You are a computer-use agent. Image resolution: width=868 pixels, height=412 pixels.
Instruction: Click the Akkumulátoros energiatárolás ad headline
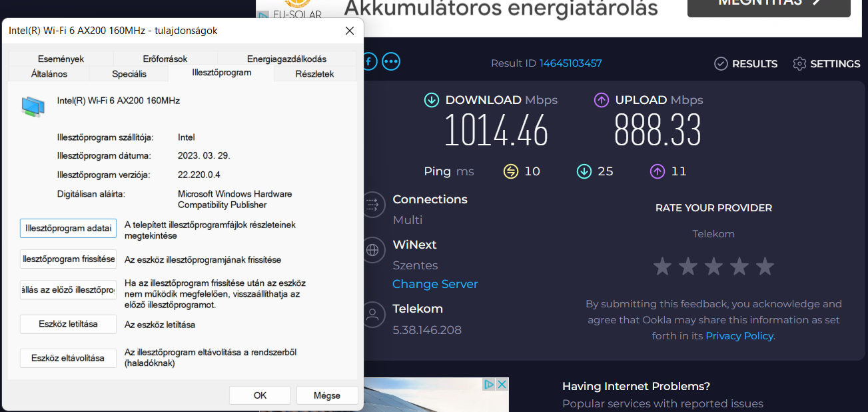(501, 8)
